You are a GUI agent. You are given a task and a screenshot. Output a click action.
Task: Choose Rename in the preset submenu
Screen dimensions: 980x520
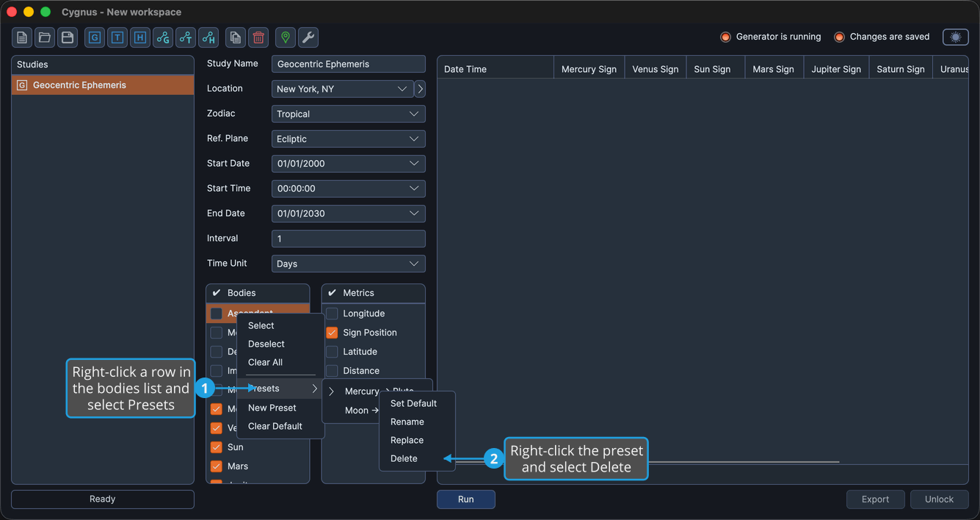pyautogui.click(x=418, y=422)
